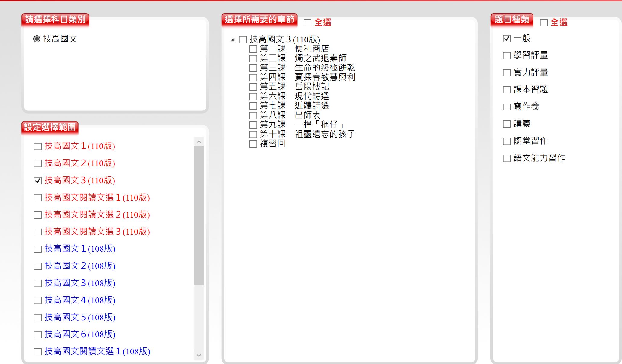
Task: Collapse the 技高國文3 (110版) chapter tree
Action: [x=233, y=40]
